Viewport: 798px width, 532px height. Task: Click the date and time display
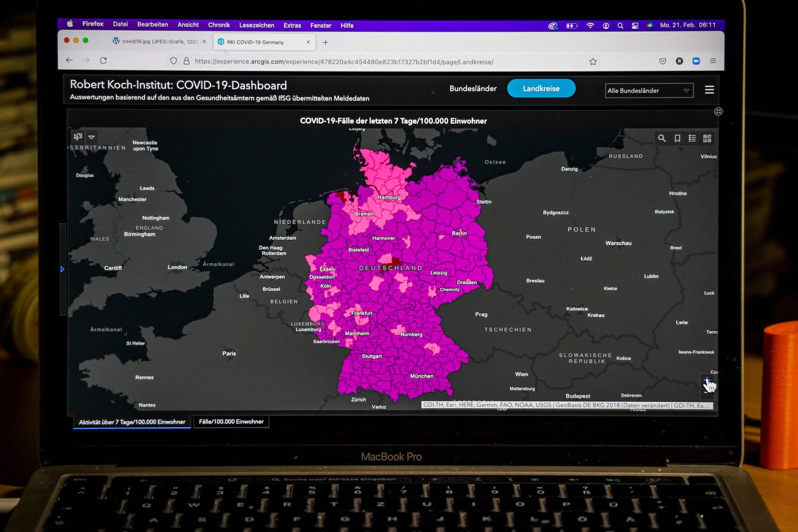pos(688,25)
